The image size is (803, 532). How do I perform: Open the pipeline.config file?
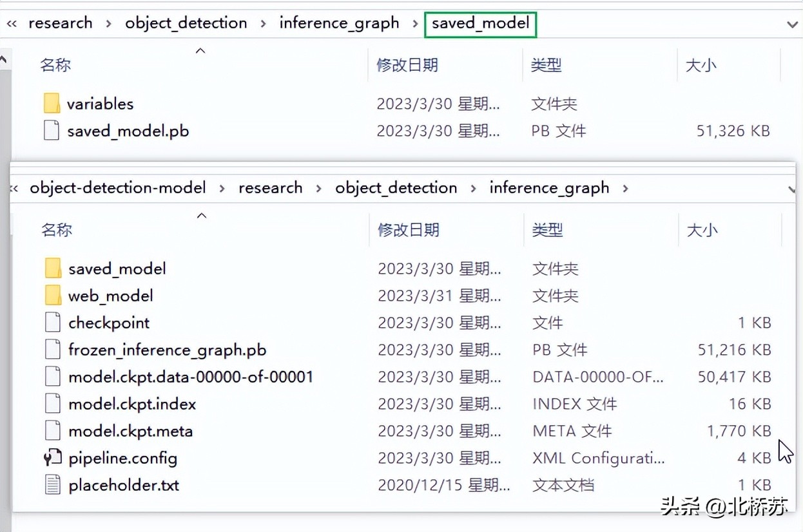tap(122, 458)
